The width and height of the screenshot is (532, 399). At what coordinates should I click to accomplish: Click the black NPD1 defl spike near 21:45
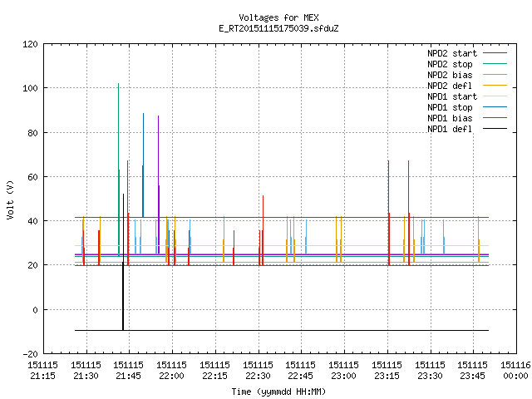click(123, 262)
